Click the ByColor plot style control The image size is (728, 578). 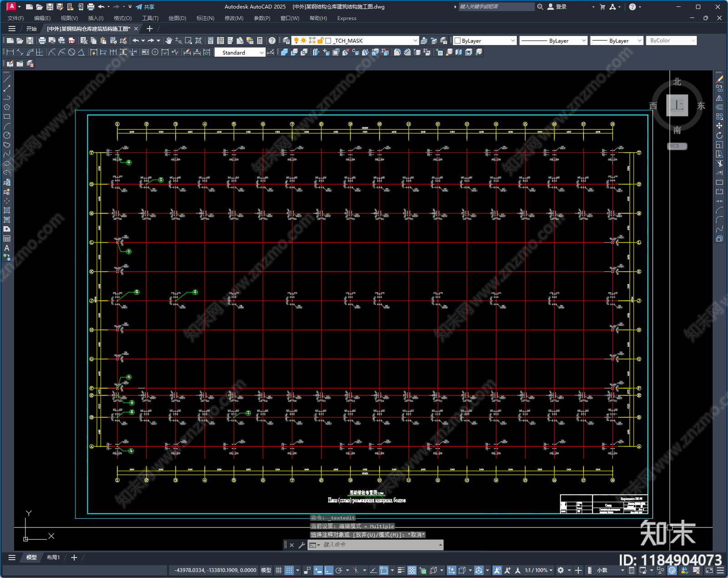(672, 41)
